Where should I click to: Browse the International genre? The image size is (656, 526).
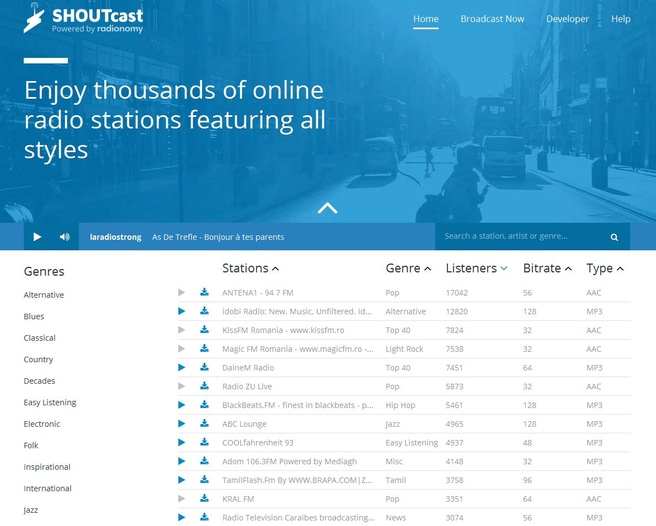48,488
